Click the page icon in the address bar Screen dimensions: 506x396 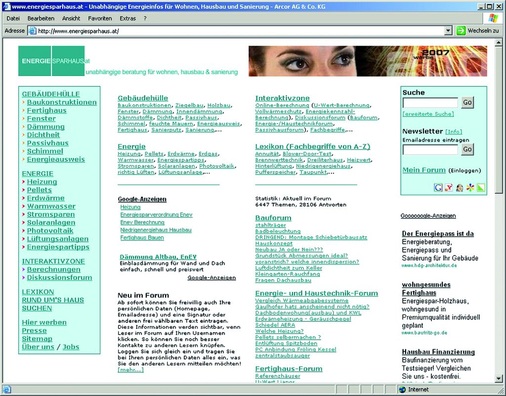(32, 31)
